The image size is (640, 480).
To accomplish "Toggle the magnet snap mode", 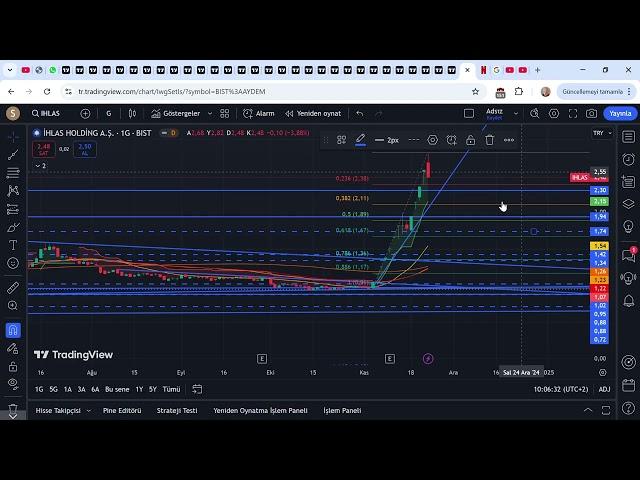I will pos(13,330).
